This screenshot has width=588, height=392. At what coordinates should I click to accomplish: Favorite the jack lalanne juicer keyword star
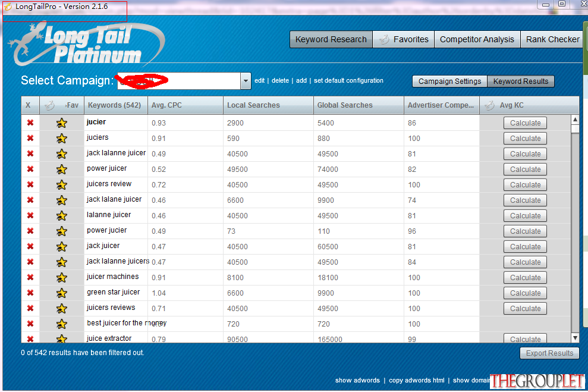pos(61,154)
